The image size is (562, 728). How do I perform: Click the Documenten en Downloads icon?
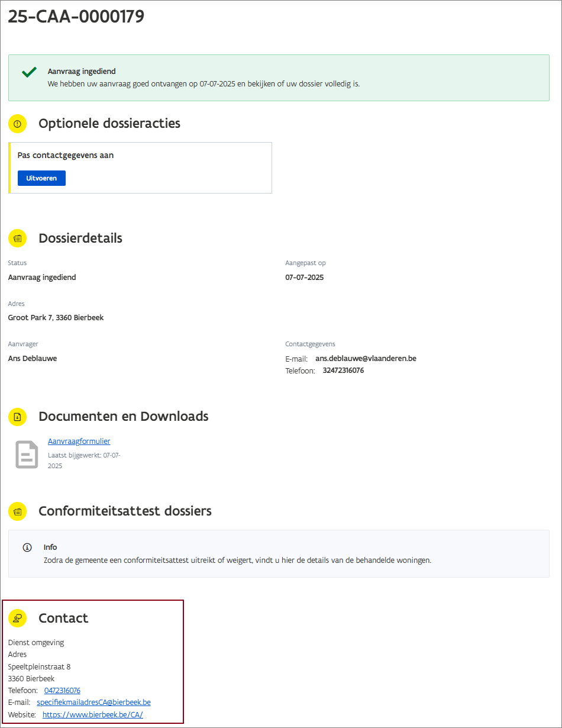(x=18, y=417)
